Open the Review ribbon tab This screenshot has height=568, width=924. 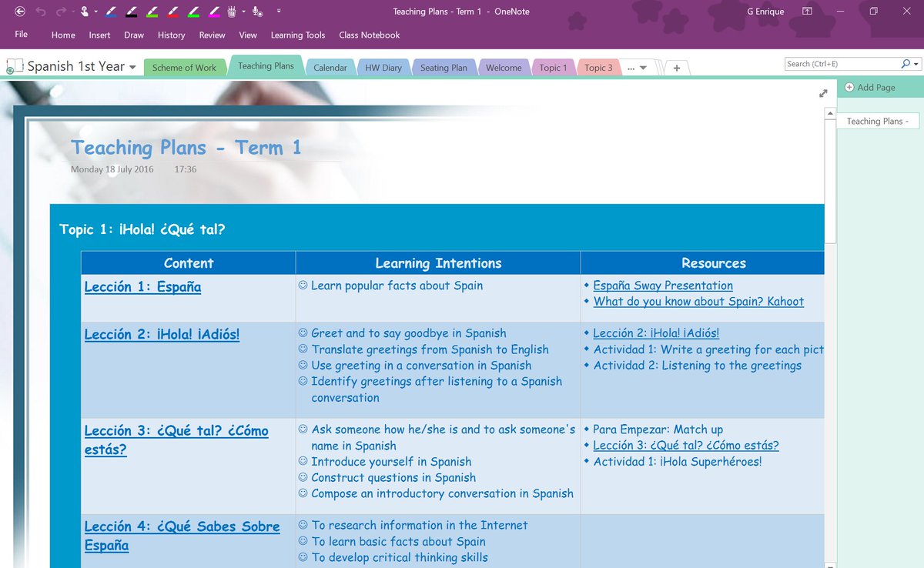pos(212,35)
